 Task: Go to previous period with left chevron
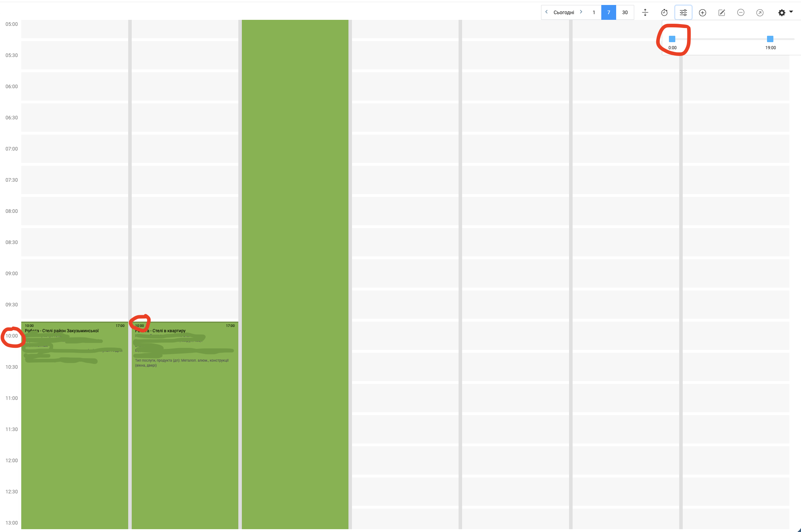pos(547,12)
